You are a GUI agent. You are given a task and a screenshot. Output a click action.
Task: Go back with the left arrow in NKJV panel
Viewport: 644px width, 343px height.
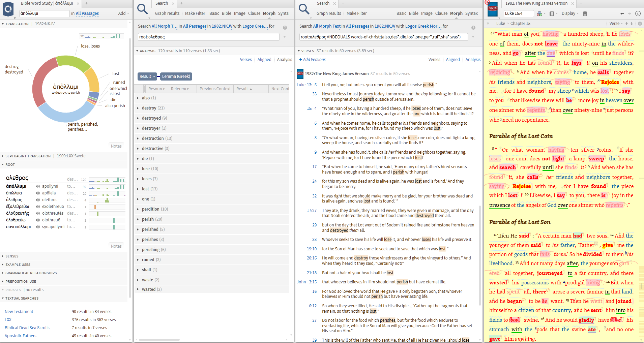click(x=622, y=13)
